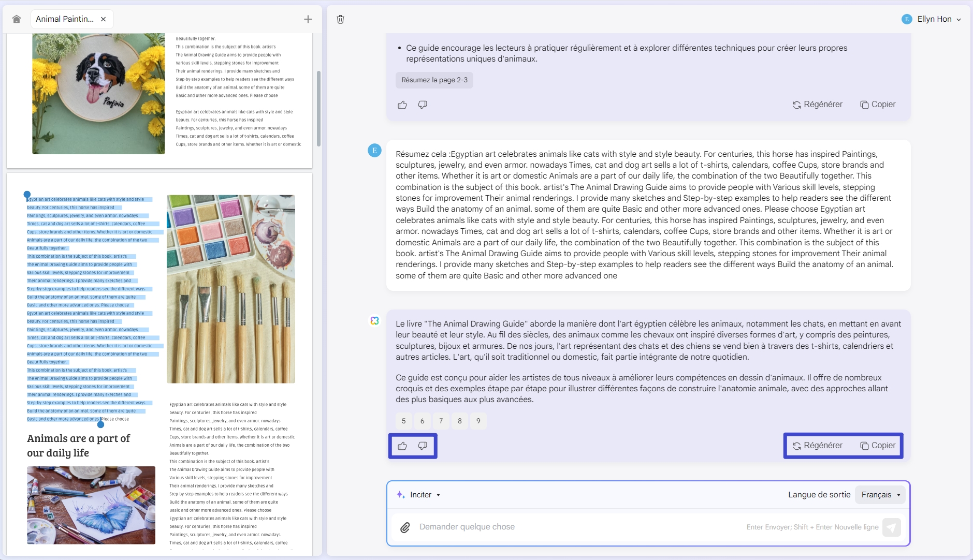This screenshot has width=973, height=560.
Task: Close the Animal Painting tab
Action: click(104, 19)
